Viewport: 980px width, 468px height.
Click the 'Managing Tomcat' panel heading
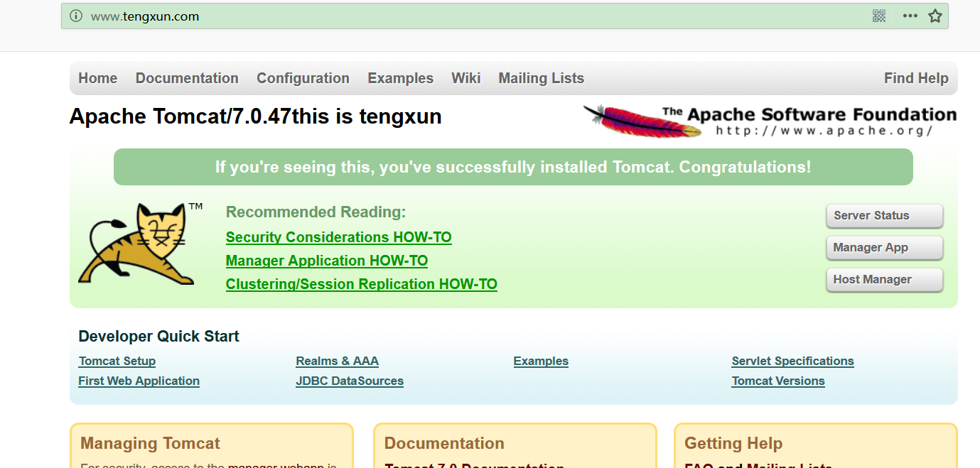[x=151, y=443]
